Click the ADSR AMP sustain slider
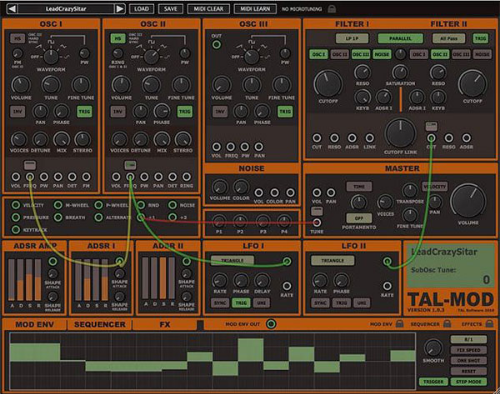500x394 pixels. tap(29, 279)
